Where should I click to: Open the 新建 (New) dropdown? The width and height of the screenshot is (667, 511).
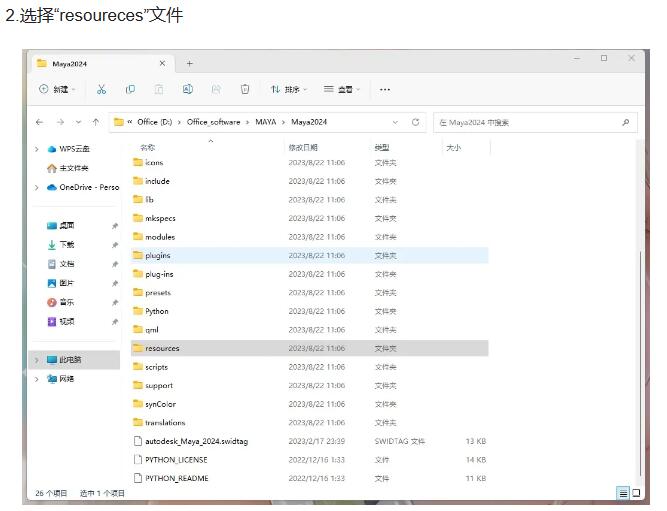coord(57,90)
